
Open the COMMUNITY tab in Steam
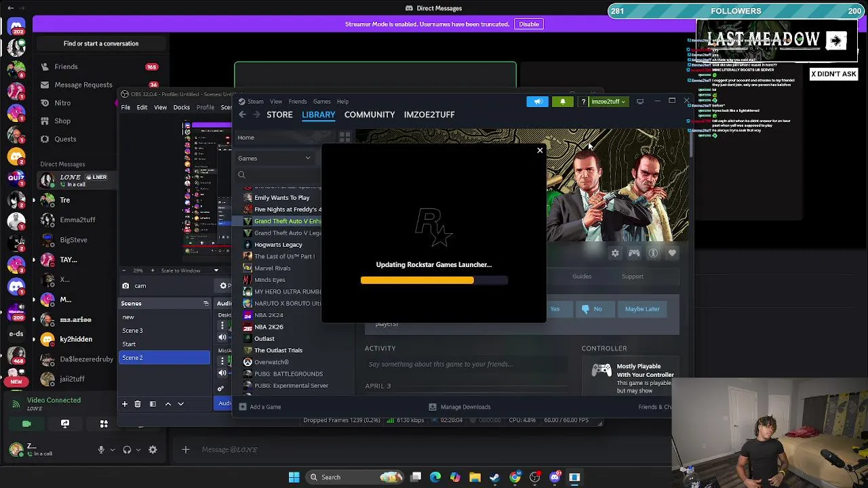point(370,115)
